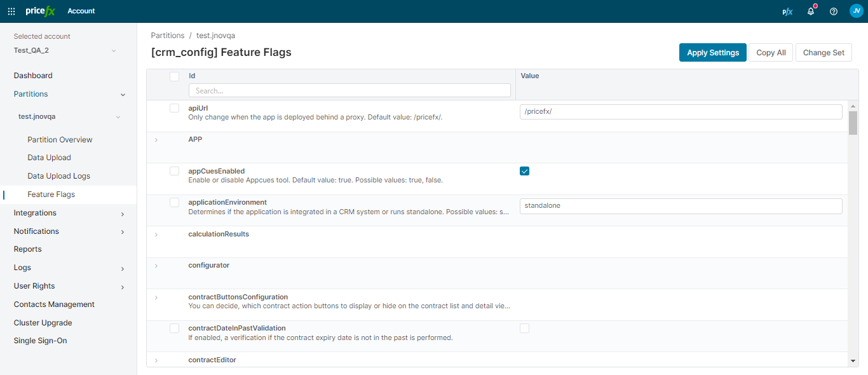Expand the APP feature flag group
This screenshot has width=868, height=375.
[156, 140]
